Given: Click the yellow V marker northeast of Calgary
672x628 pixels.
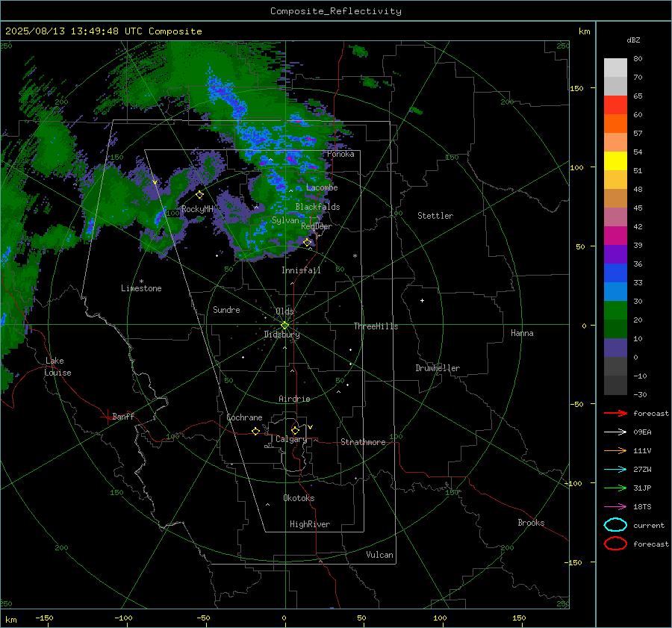Looking at the screenshot, I should click(x=311, y=427).
